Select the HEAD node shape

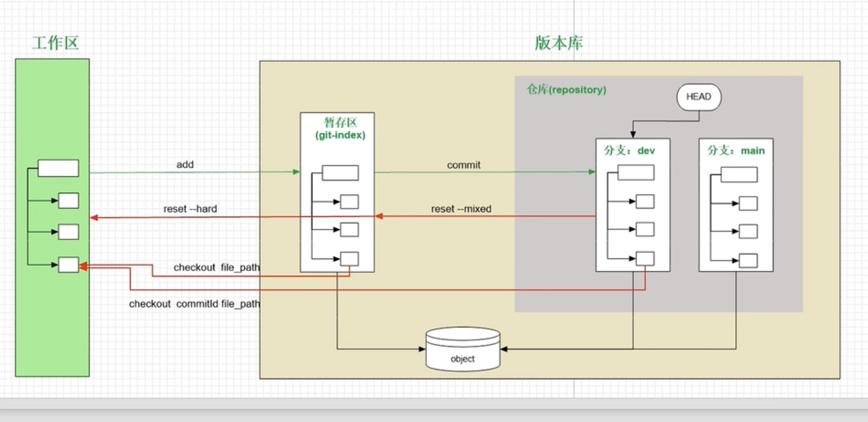coord(698,97)
